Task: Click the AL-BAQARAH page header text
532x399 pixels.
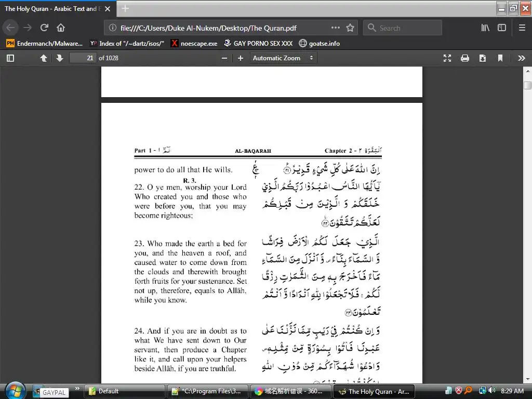Action: click(x=253, y=151)
